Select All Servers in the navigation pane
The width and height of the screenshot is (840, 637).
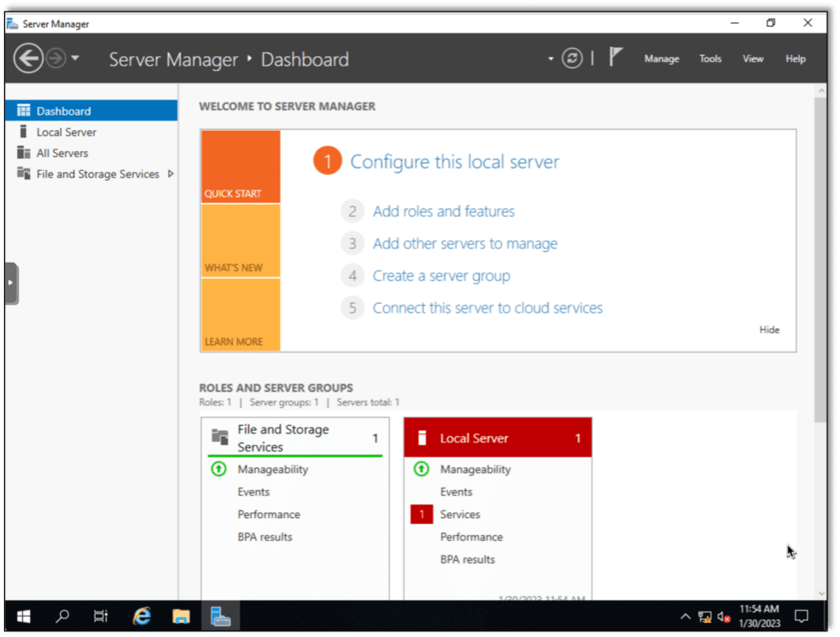point(62,153)
